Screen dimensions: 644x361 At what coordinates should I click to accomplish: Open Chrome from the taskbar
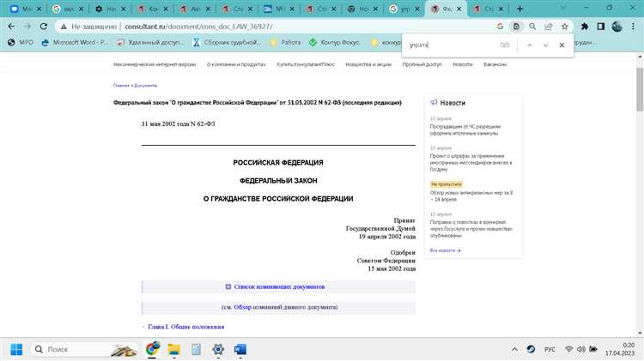[152, 349]
